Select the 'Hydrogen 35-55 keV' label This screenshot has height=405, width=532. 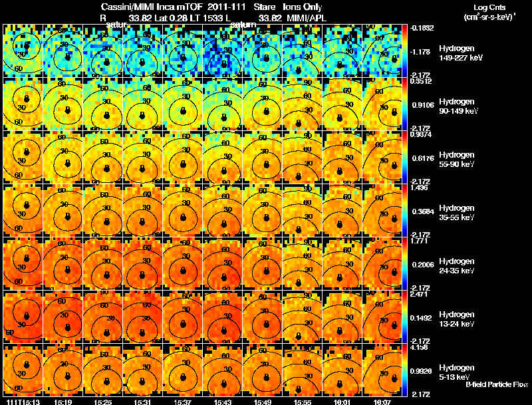point(457,212)
